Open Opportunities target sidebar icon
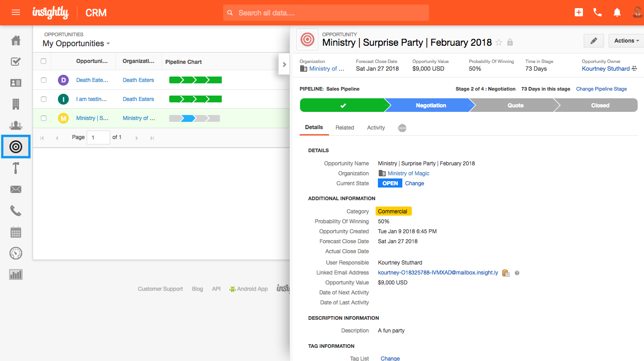The height and width of the screenshot is (361, 644). [16, 146]
